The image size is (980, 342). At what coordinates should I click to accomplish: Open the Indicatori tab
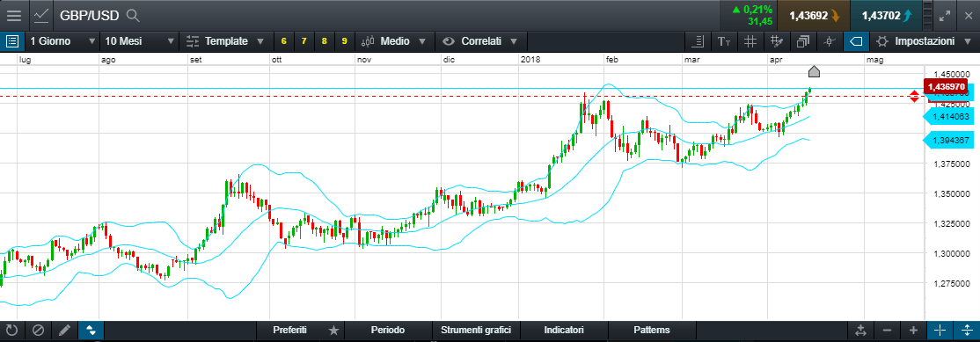[564, 331]
